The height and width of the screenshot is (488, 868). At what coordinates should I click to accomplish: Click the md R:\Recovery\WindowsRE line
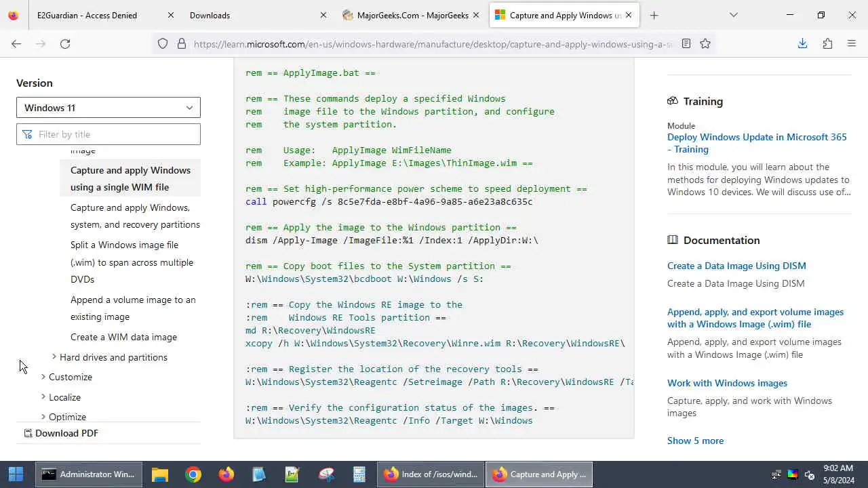click(x=311, y=330)
